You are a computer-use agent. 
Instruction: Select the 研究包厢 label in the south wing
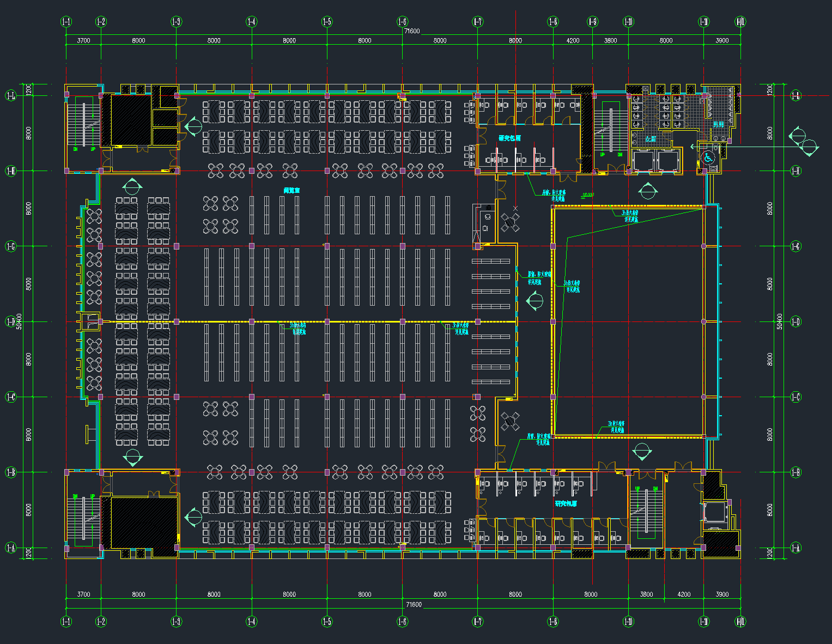(566, 504)
